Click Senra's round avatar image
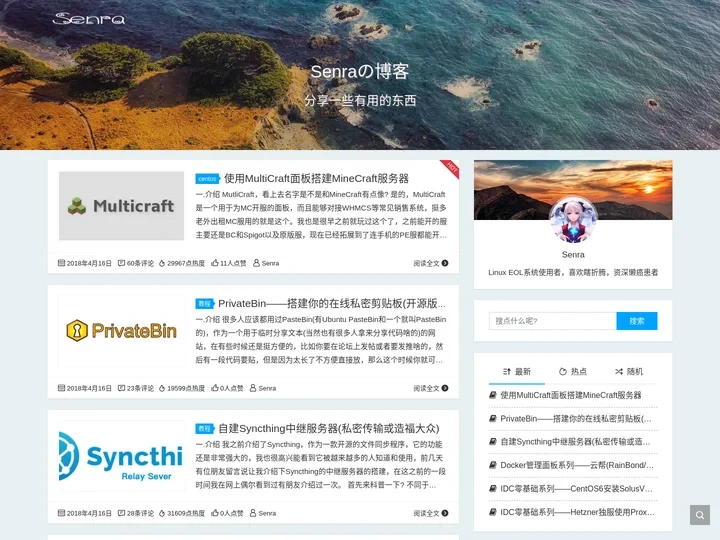Screen dimensions: 720x540 point(573,220)
